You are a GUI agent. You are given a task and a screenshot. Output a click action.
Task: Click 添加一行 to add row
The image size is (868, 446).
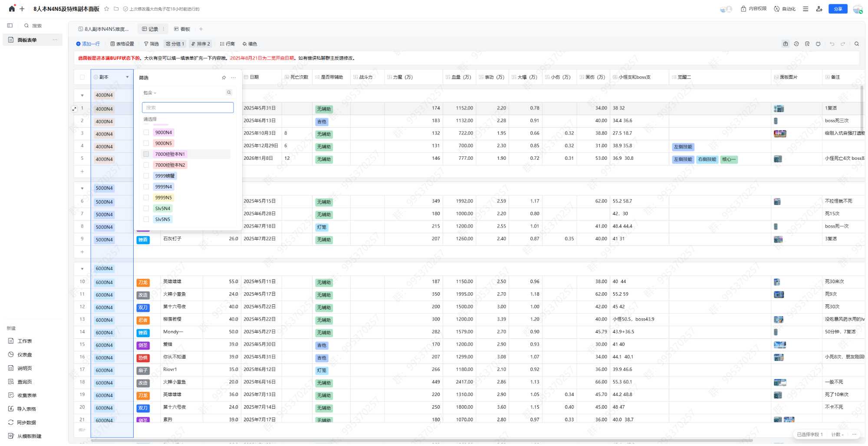click(x=88, y=44)
